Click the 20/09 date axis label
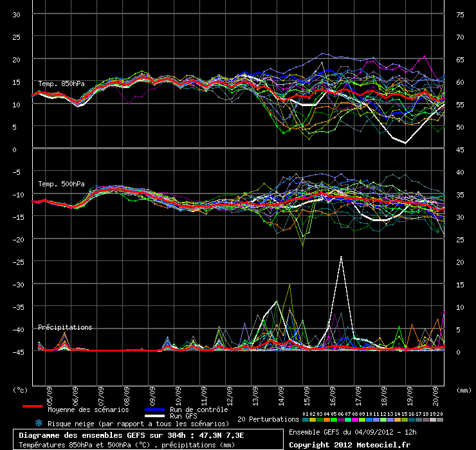 pos(435,393)
